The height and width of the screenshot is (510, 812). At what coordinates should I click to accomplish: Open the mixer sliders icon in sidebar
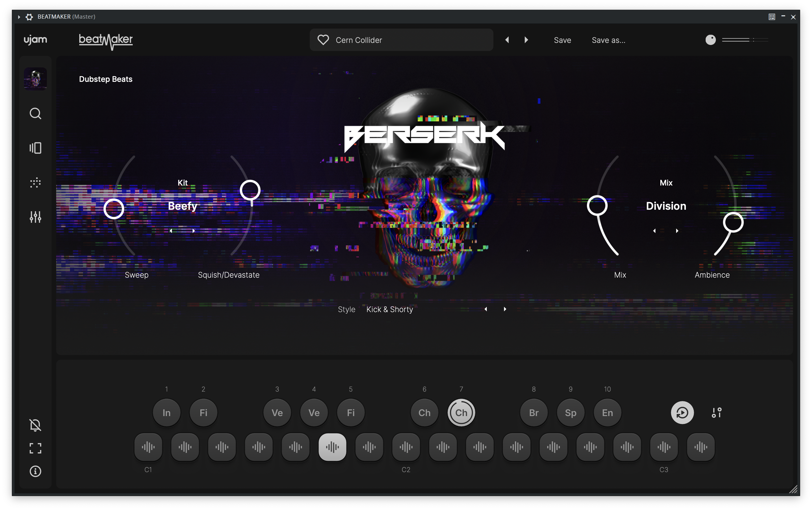tap(35, 217)
